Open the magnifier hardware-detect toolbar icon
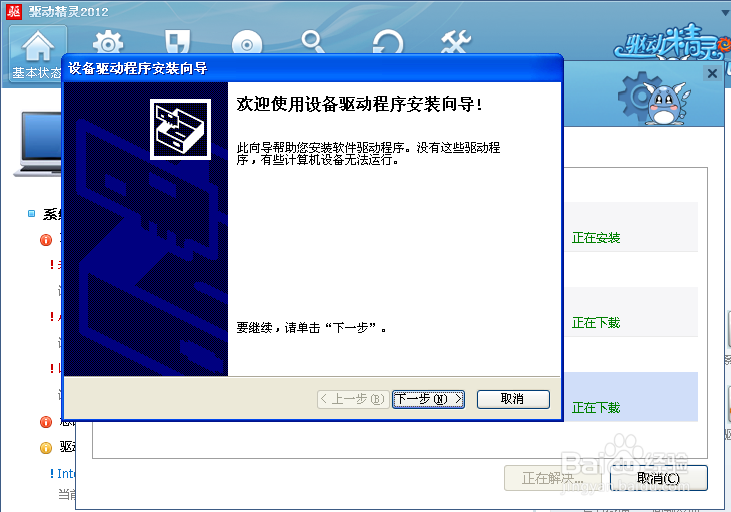 point(313,42)
